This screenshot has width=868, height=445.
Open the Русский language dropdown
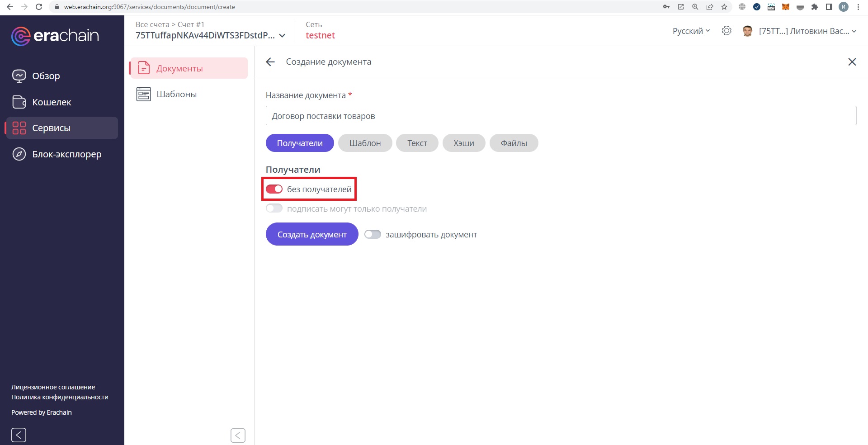click(691, 31)
